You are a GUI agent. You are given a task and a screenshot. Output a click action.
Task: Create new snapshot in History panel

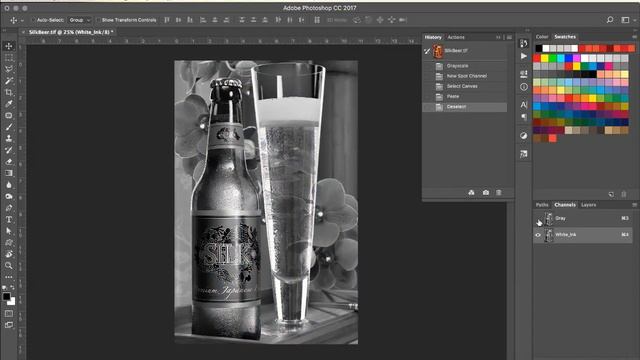[x=486, y=193]
